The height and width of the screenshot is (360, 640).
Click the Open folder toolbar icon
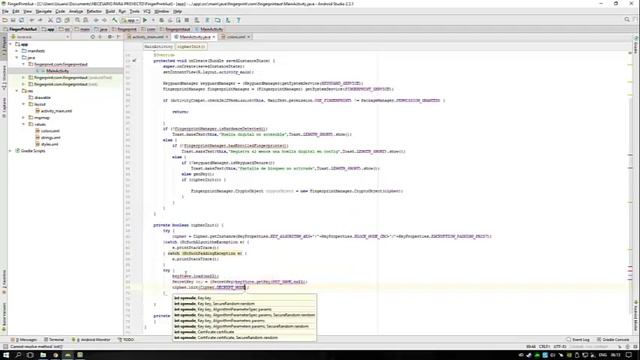click(x=5, y=20)
